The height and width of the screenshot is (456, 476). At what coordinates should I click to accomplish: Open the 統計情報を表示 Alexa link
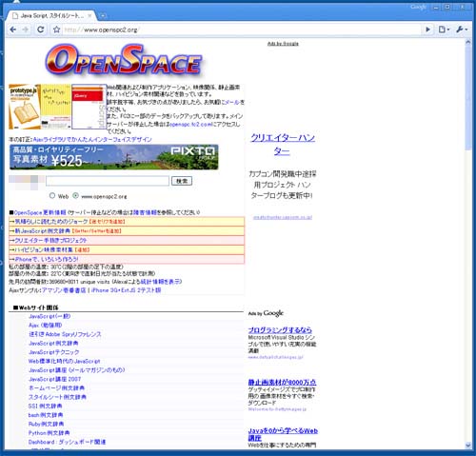click(161, 282)
